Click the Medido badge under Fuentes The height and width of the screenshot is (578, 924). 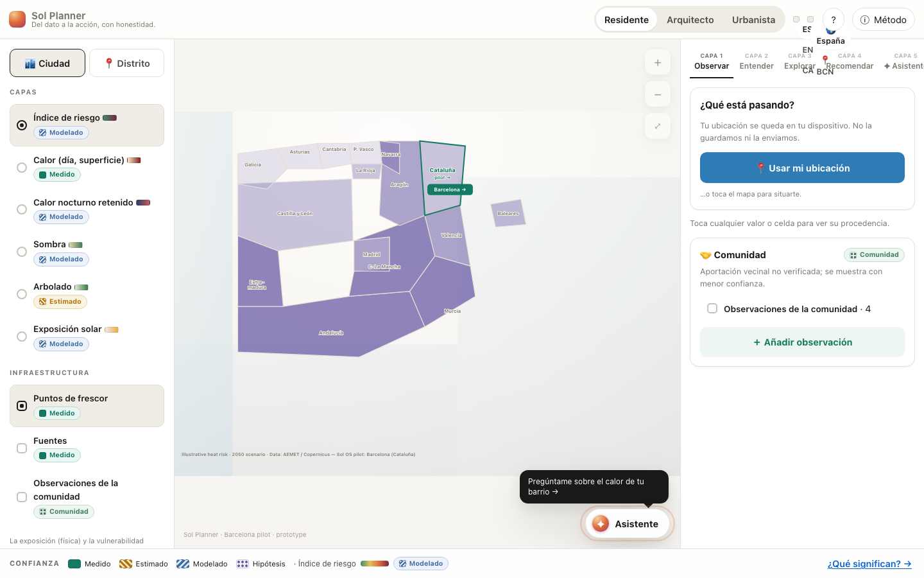[x=57, y=455]
